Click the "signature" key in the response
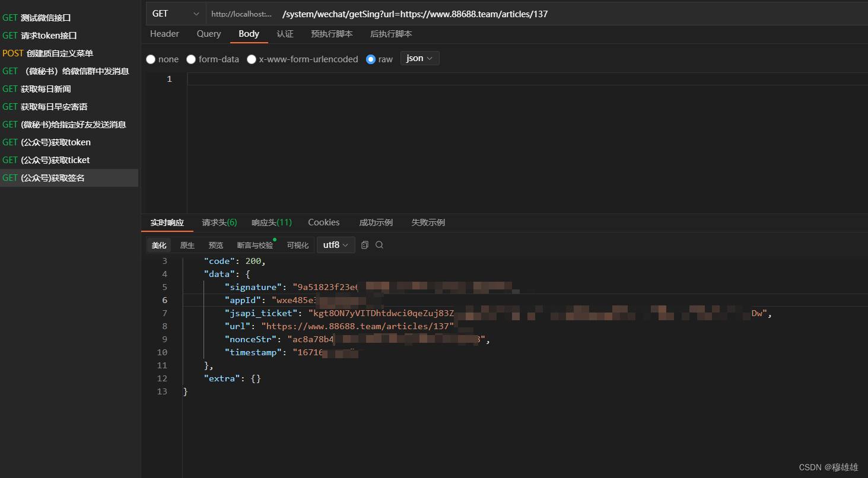The width and height of the screenshot is (868, 478). point(253,287)
